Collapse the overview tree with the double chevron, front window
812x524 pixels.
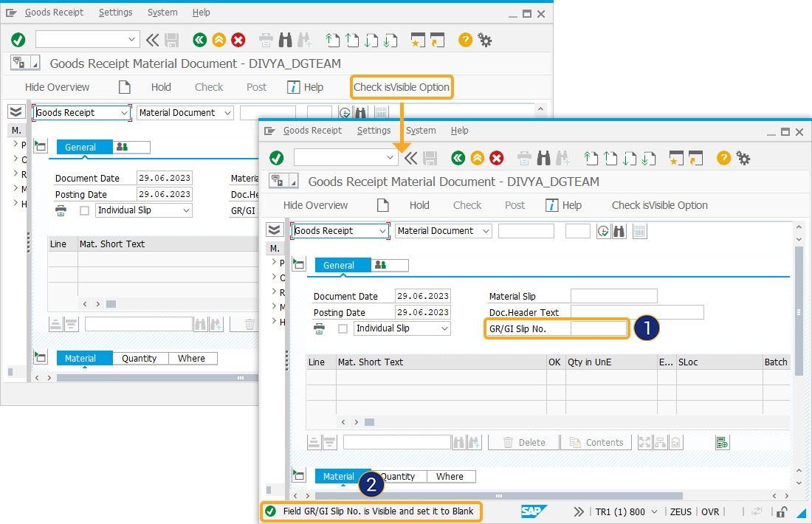point(274,230)
